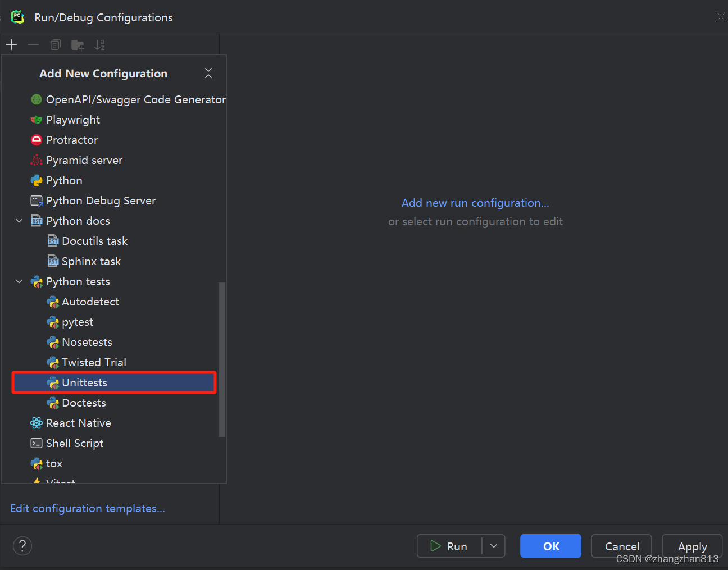The height and width of the screenshot is (570, 728).
Task: Click the Sphinx task icon
Action: tap(53, 261)
